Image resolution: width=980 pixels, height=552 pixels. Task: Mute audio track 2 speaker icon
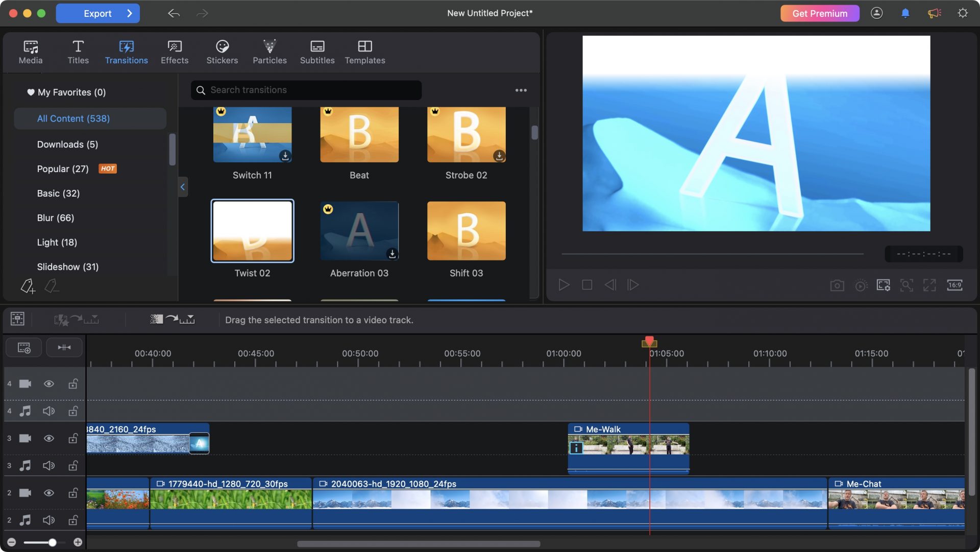[x=49, y=520]
